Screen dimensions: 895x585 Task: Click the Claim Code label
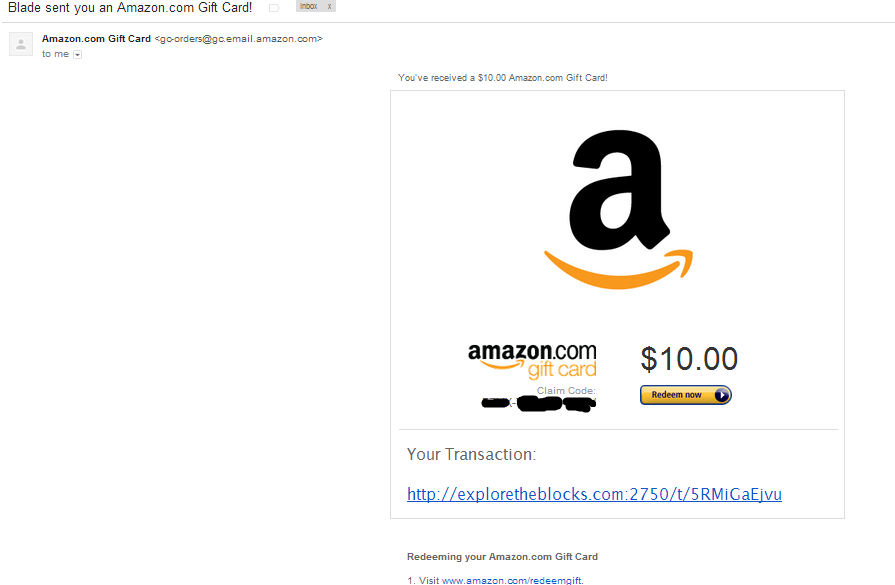(x=566, y=391)
